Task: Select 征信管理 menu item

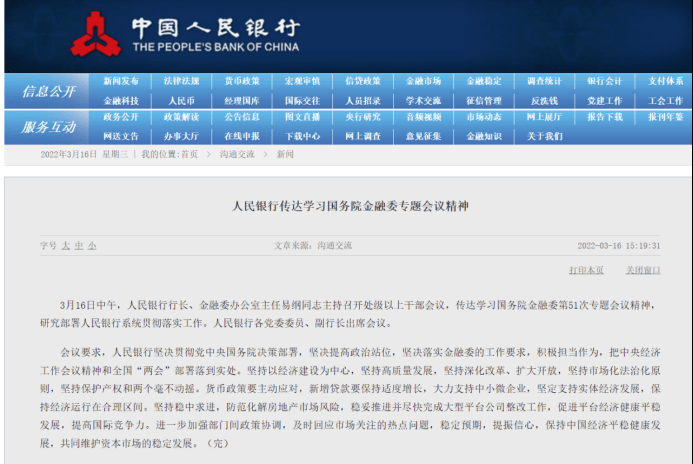Action: tap(484, 100)
